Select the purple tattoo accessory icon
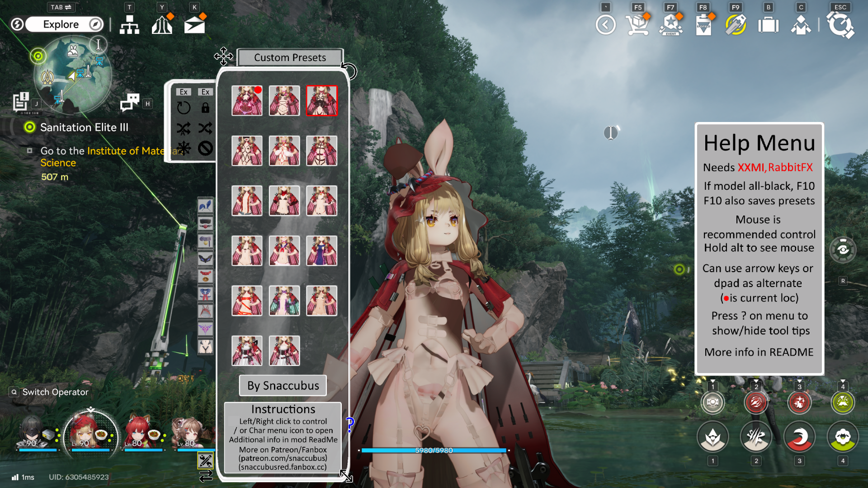 click(x=205, y=329)
